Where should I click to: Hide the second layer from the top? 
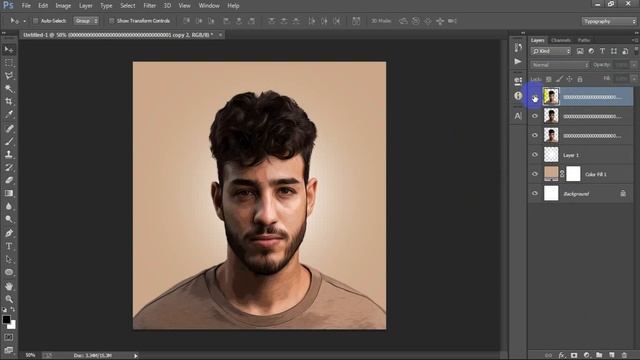535,116
